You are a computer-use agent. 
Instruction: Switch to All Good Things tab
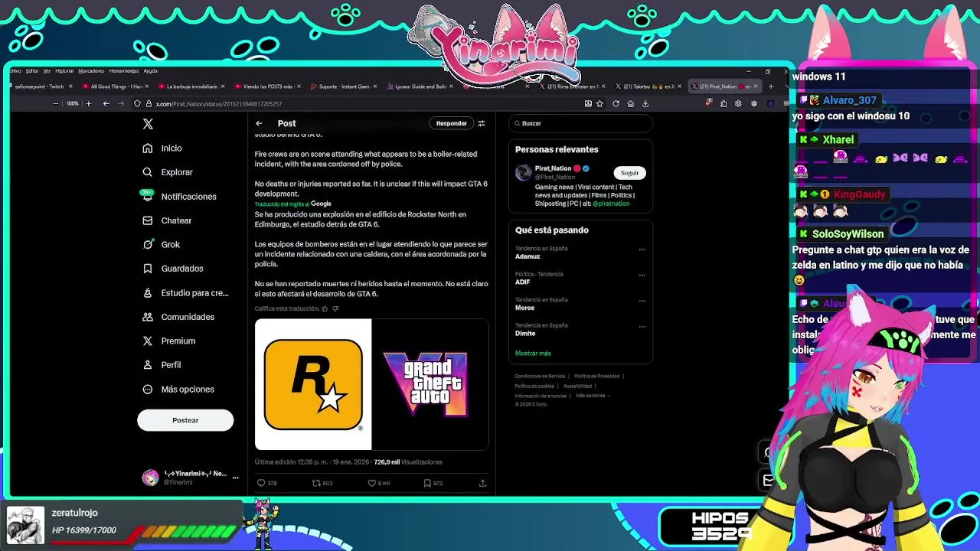tap(116, 86)
